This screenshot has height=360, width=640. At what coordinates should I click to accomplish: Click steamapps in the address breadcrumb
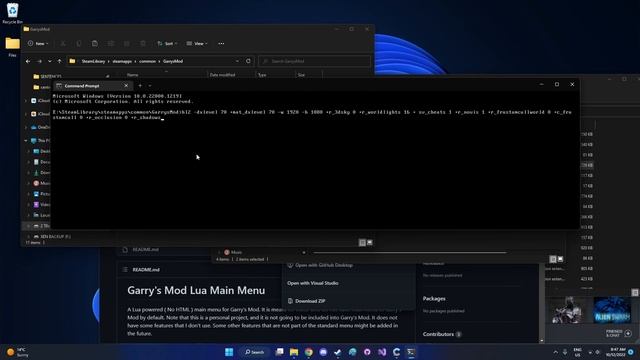122,61
